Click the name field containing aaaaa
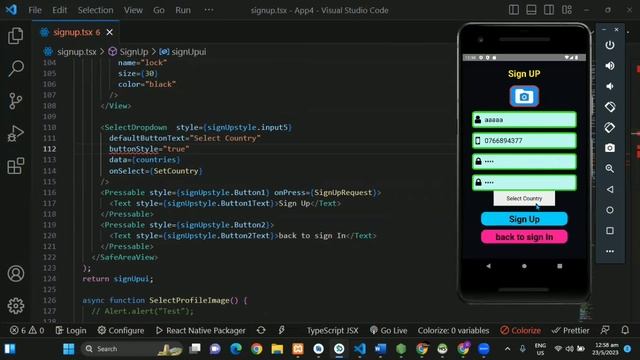The height and width of the screenshot is (360, 640). click(x=524, y=120)
